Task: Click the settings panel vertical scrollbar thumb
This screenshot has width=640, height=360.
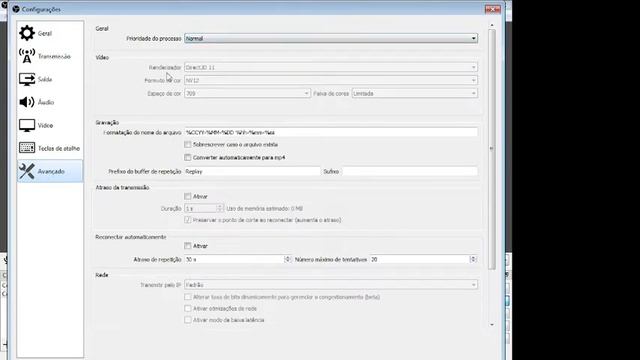Action: tap(492, 149)
